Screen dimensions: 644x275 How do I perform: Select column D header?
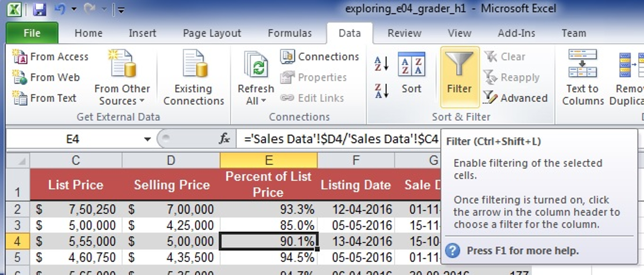click(x=171, y=161)
